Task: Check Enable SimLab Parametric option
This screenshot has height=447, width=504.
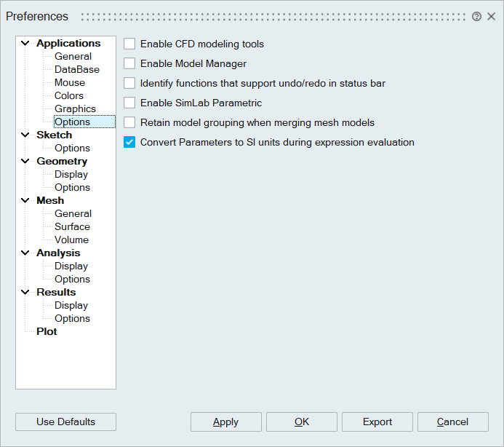Action: [129, 103]
